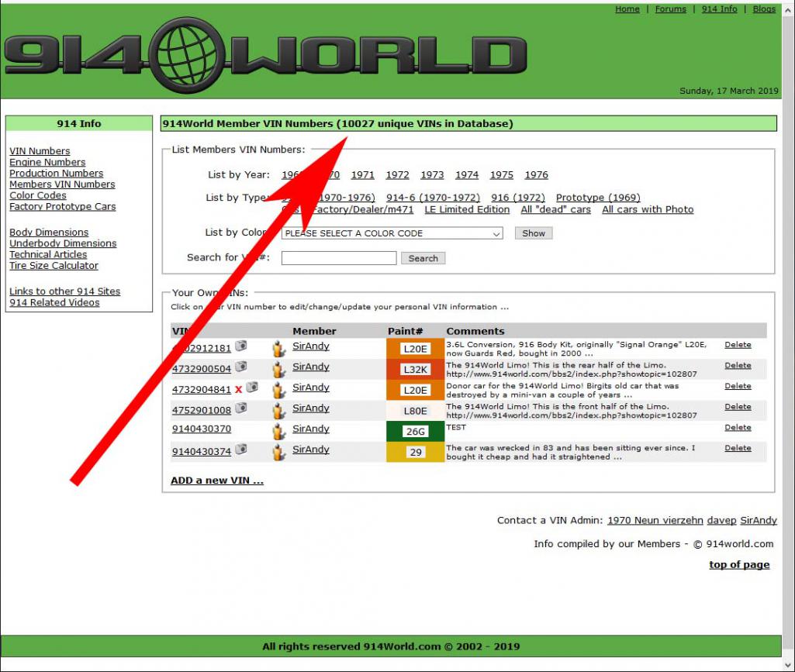Click member avatar icon in paint 29 row
The height and width of the screenshot is (672, 795).
(x=279, y=452)
